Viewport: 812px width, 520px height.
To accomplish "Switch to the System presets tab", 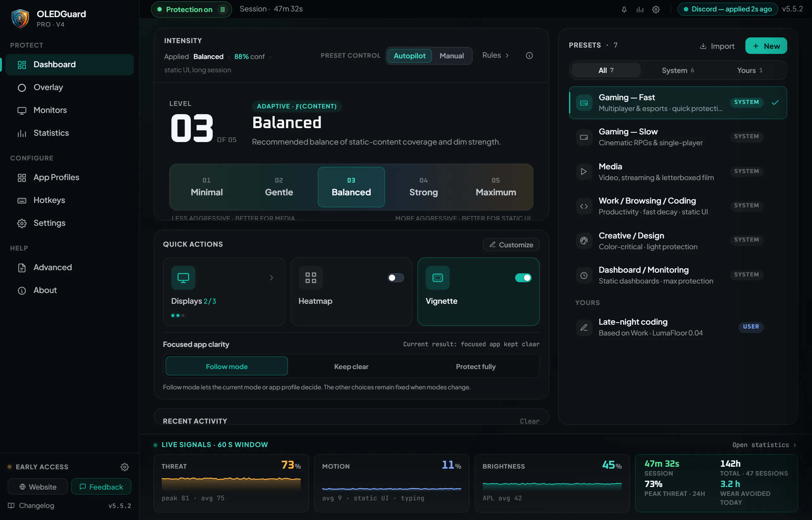I will pos(678,70).
